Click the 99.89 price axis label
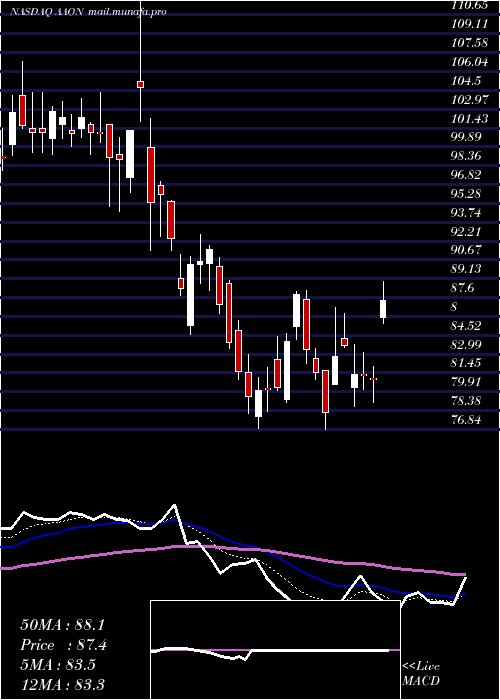Viewport: 500px width, 700px height. (x=468, y=137)
